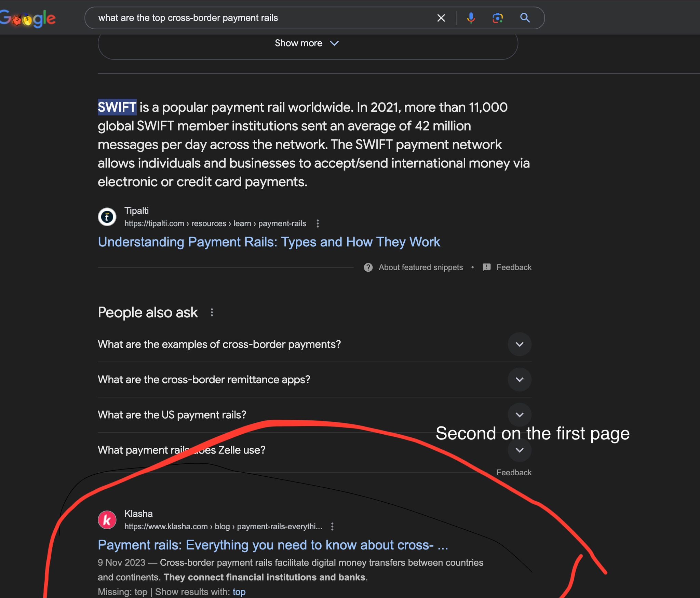Open Tipalti result options three-dot menu
Viewport: 700px width, 598px height.
[x=318, y=223]
